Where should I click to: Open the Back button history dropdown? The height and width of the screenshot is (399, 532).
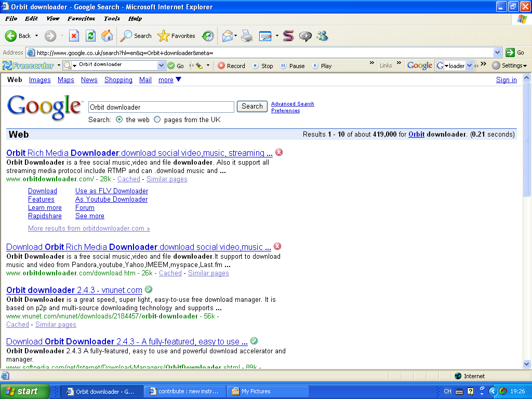click(37, 36)
